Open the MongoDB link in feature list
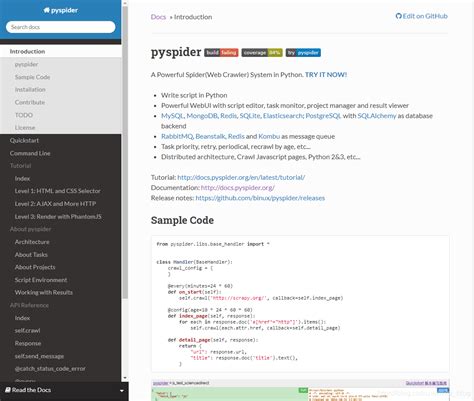The width and height of the screenshot is (474, 401). (202, 116)
